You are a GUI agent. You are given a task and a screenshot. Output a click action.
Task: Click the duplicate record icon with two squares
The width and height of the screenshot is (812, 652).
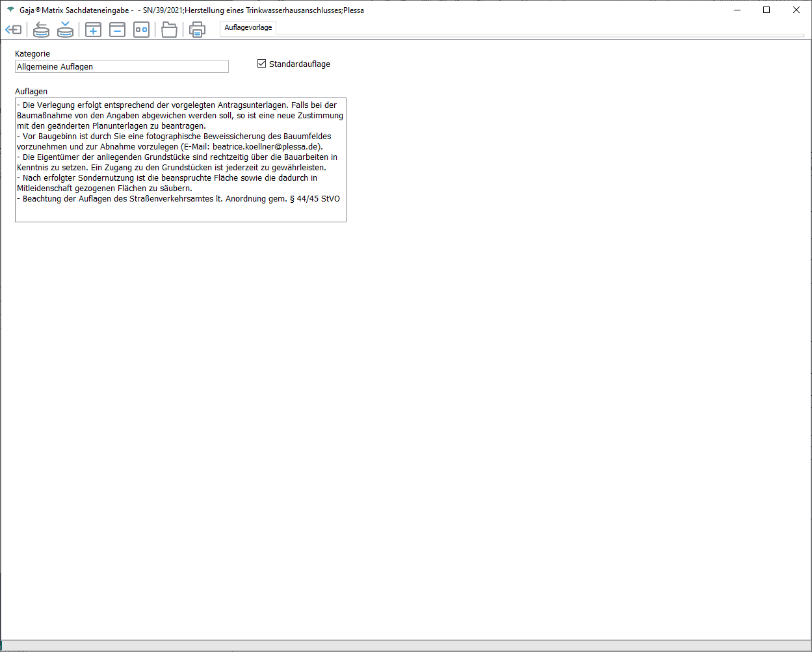[142, 30]
